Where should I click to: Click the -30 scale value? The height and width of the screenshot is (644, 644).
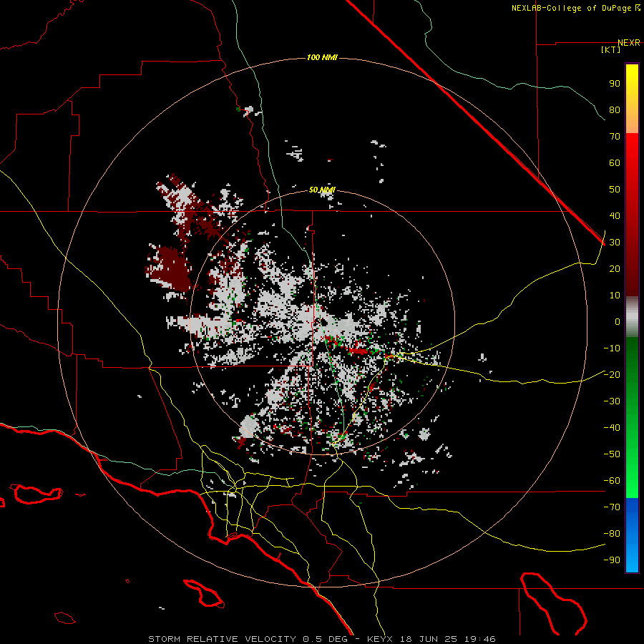pyautogui.click(x=612, y=401)
